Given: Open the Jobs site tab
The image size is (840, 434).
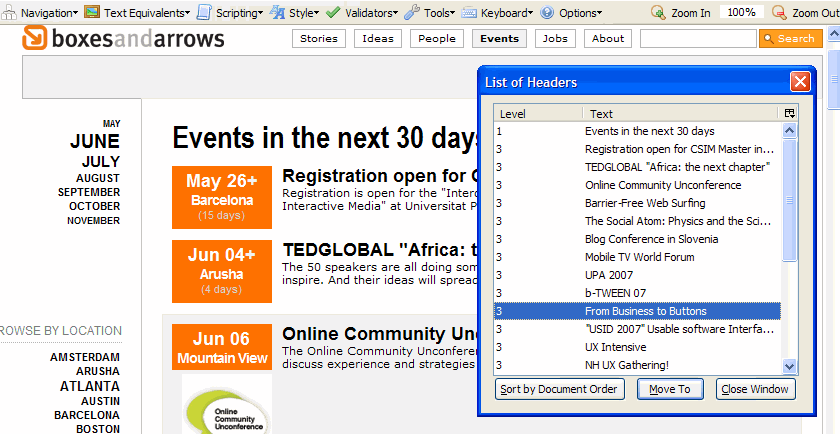Looking at the screenshot, I should [555, 39].
